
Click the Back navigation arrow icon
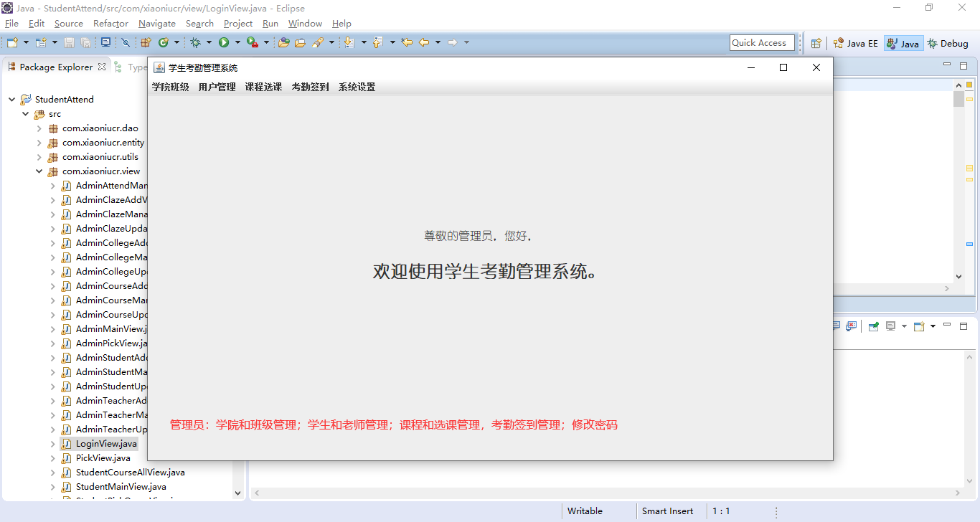424,42
